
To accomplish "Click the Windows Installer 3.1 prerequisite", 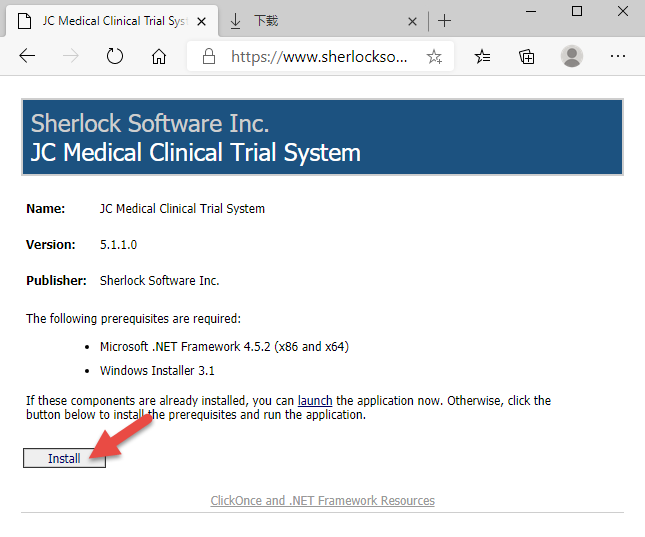I will tap(157, 370).
